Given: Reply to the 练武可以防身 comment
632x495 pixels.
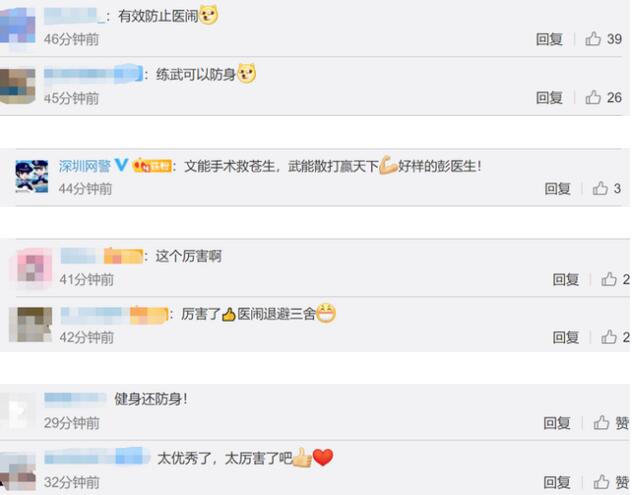Looking at the screenshot, I should pos(549,98).
